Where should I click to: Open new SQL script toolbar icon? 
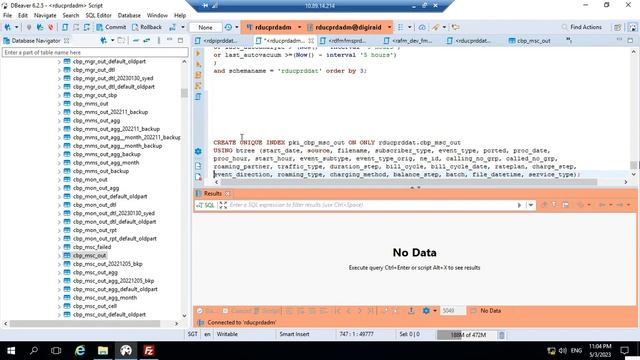tap(65, 27)
